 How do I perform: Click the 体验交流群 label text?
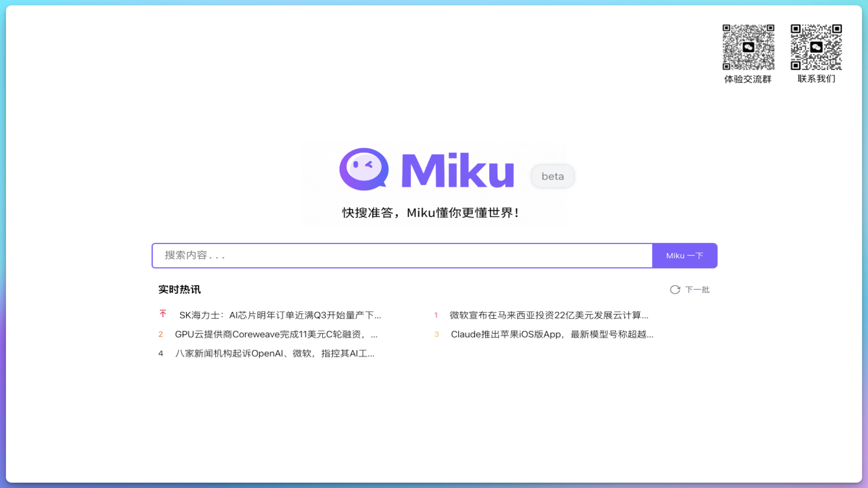(x=748, y=78)
